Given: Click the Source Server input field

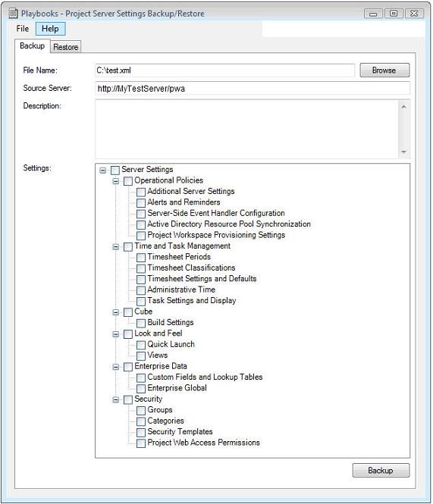Looking at the screenshot, I should 253,88.
